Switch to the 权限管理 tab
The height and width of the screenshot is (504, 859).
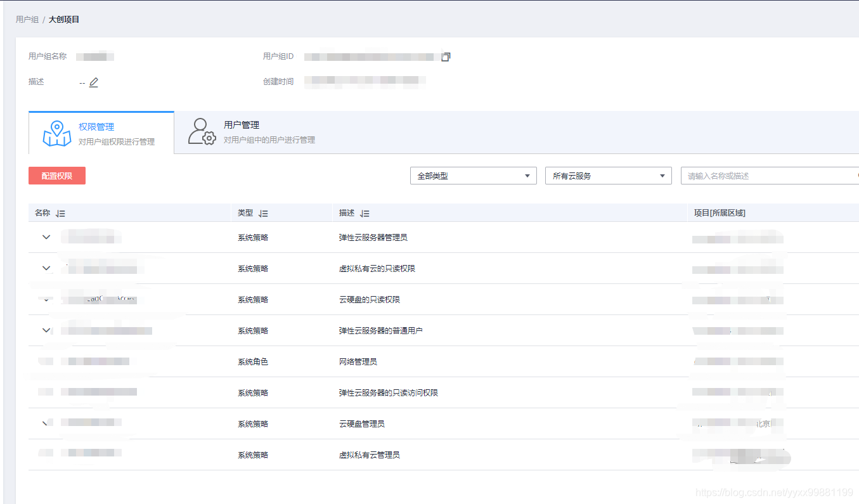[101, 133]
